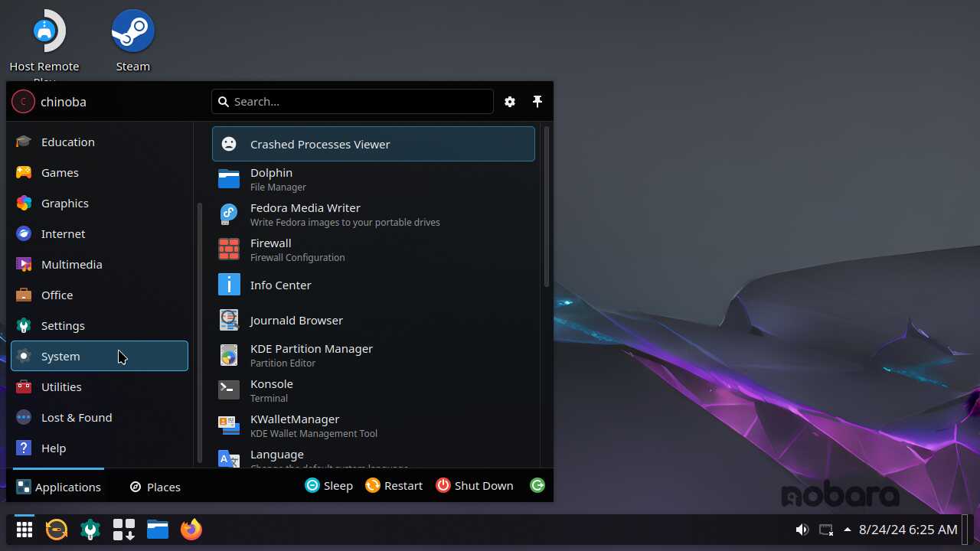
Task: Launch Firefox from the taskbar
Action: [191, 529]
